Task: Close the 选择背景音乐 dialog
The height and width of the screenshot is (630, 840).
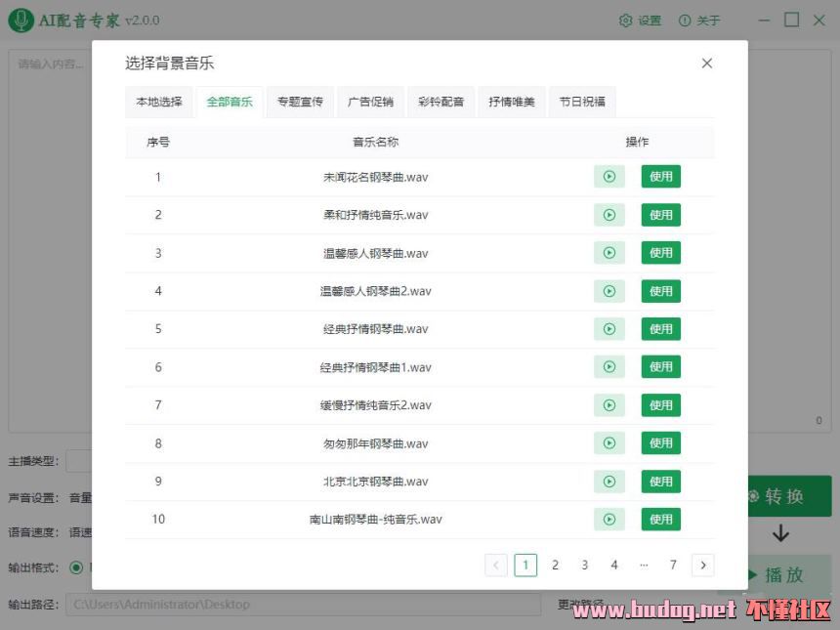Action: tap(707, 63)
